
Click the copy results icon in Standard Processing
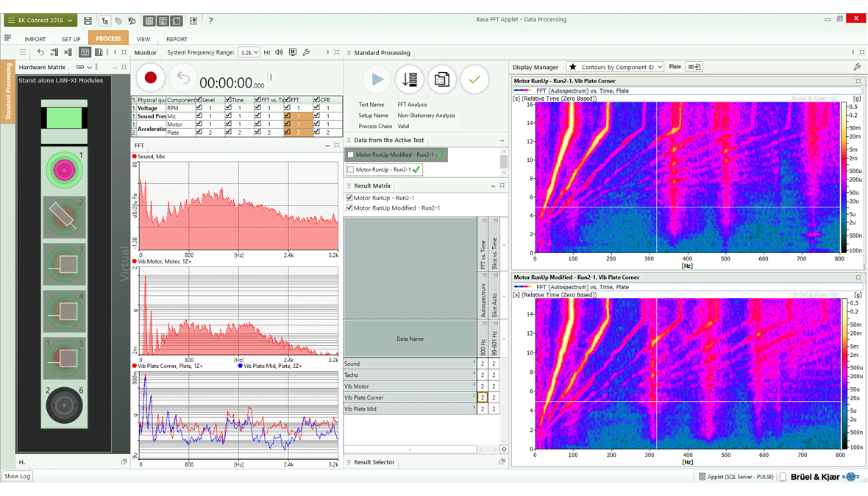coord(442,79)
